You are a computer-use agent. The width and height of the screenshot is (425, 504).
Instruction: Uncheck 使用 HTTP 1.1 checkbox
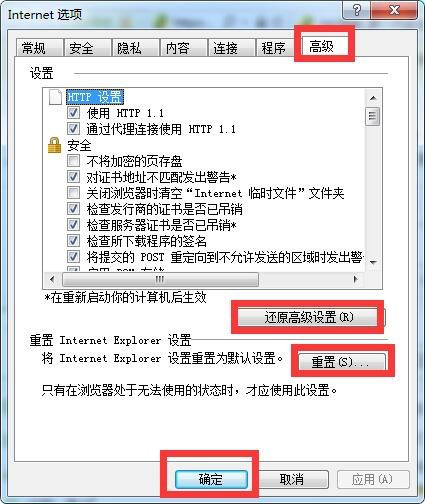[x=73, y=113]
